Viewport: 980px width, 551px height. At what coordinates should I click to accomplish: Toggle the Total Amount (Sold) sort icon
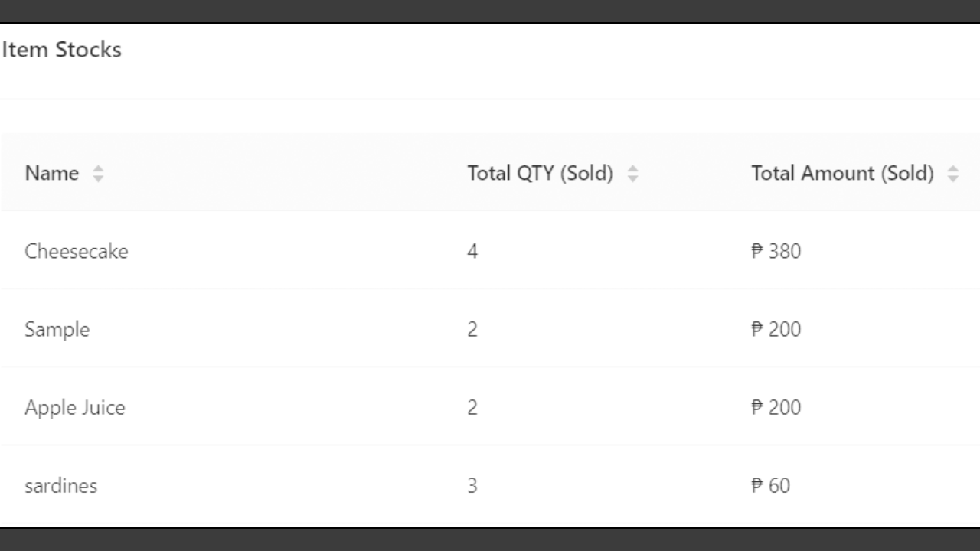pyautogui.click(x=952, y=174)
